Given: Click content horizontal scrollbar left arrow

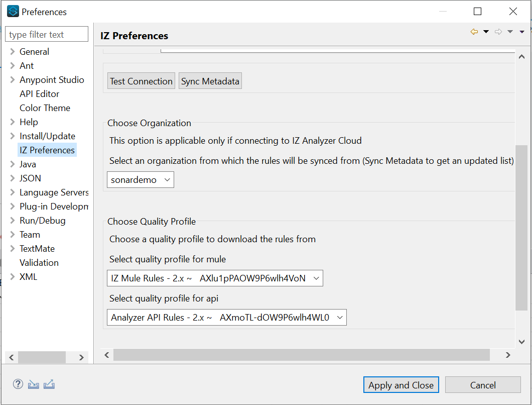Looking at the screenshot, I should 107,355.
